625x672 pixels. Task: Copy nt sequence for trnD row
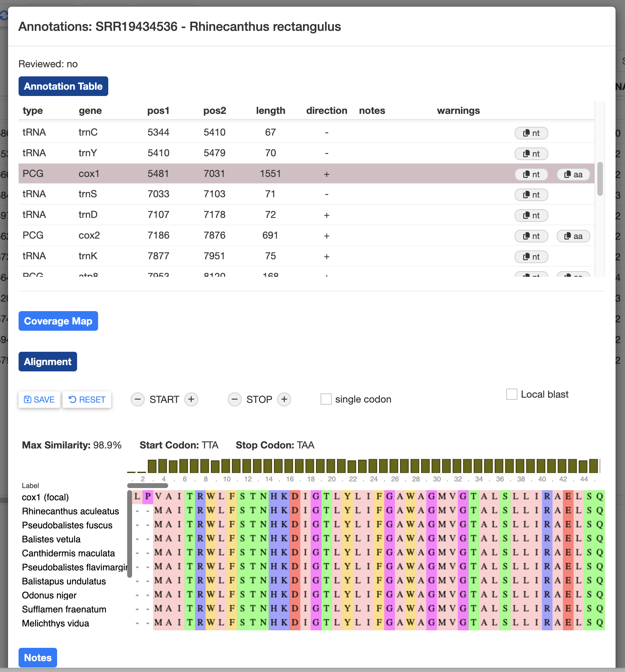pyautogui.click(x=531, y=215)
